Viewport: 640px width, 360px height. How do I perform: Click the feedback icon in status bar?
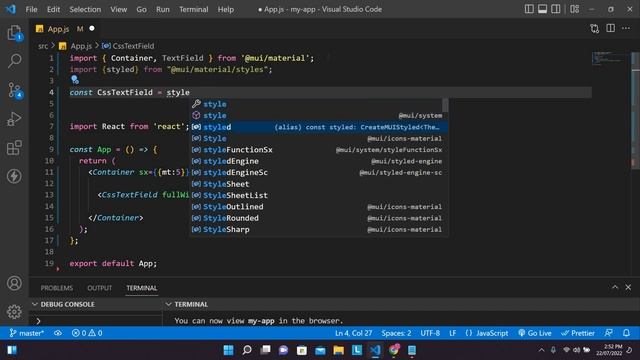(609, 333)
